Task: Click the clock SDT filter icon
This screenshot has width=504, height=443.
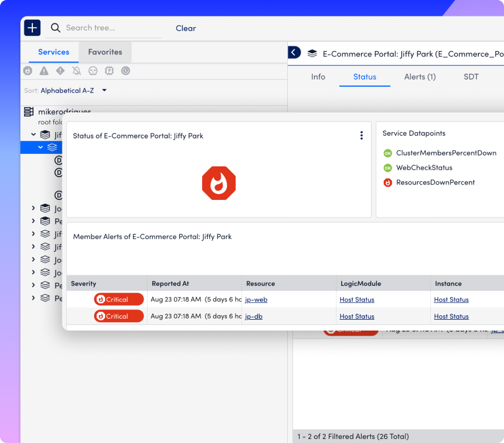Action: pyautogui.click(x=125, y=71)
